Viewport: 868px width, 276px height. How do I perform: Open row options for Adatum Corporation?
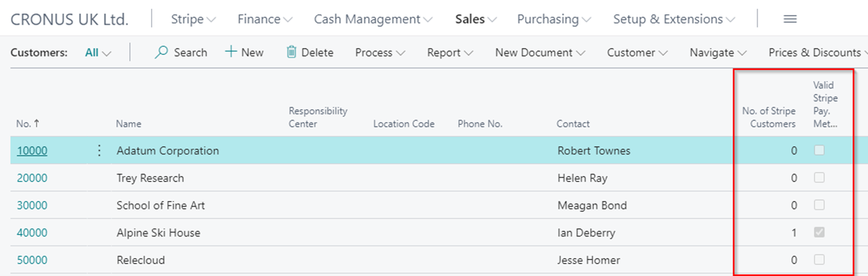click(99, 151)
